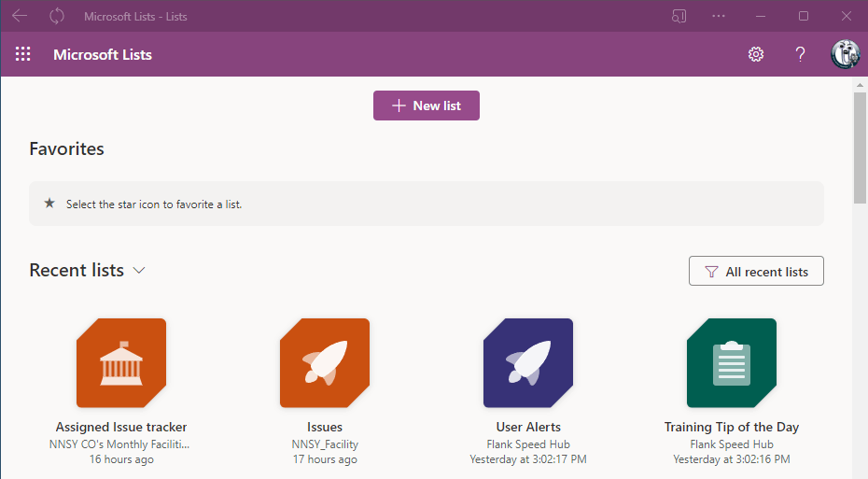Click Flank Speed Hub under User Alerts
Viewport: 868px width, 479px height.
click(528, 444)
